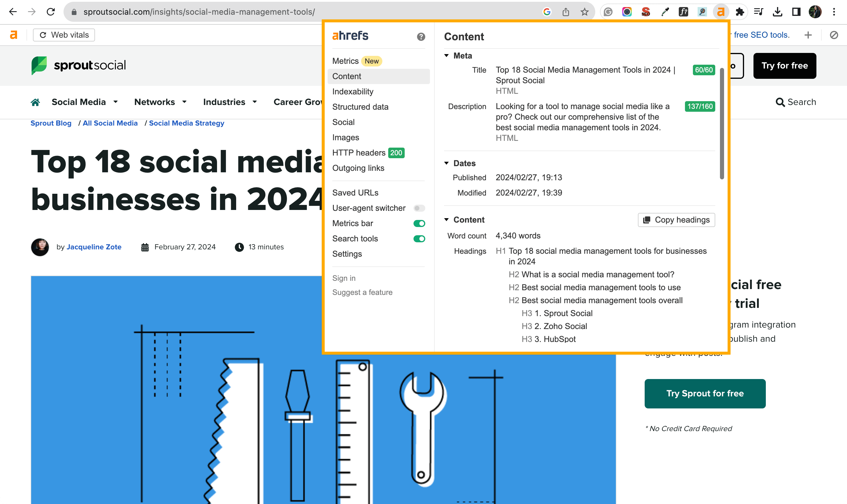Click the Ahrefs logo in panel
This screenshot has height=504, width=847.
click(350, 35)
